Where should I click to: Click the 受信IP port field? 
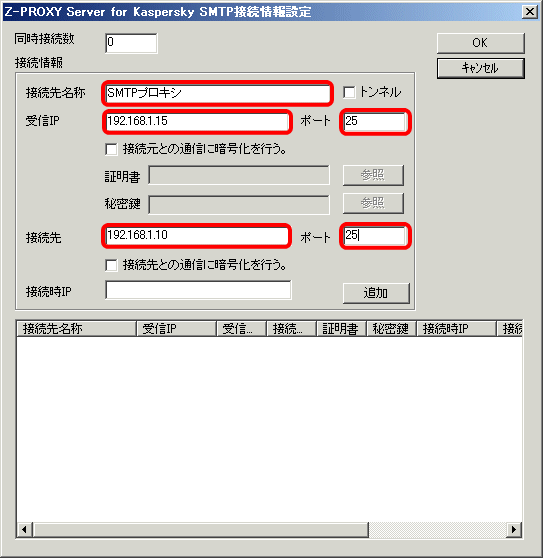(375, 122)
